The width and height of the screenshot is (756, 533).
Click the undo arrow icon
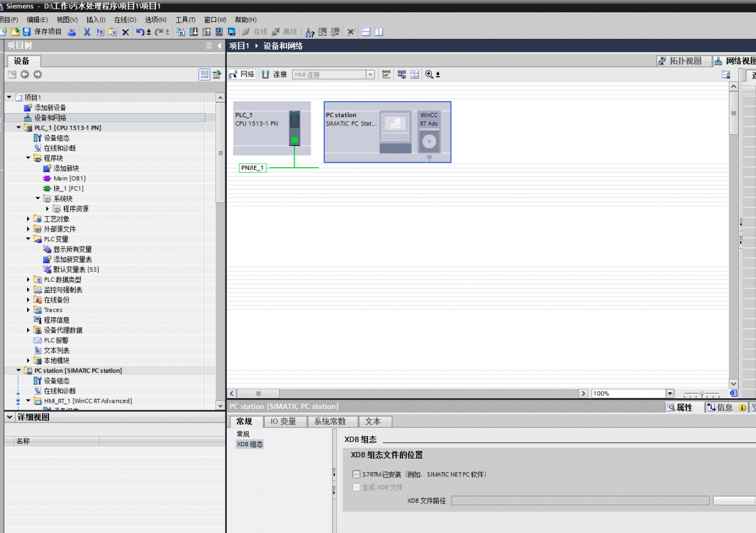click(140, 32)
